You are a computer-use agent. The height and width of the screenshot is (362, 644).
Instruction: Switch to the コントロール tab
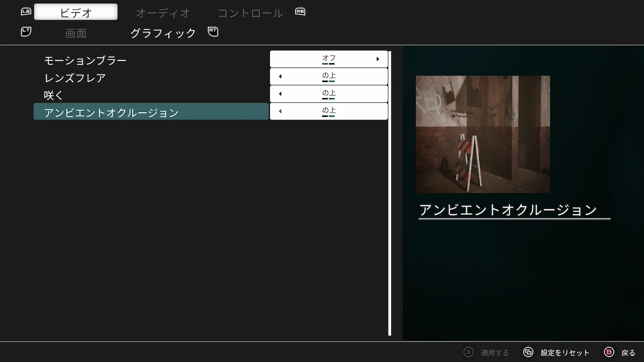click(250, 13)
